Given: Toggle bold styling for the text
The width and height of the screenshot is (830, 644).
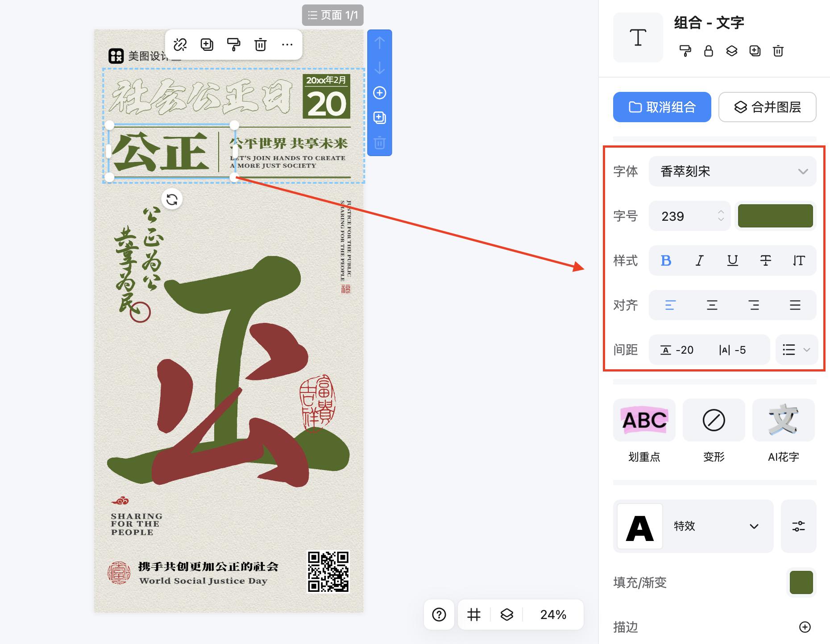Looking at the screenshot, I should point(666,260).
